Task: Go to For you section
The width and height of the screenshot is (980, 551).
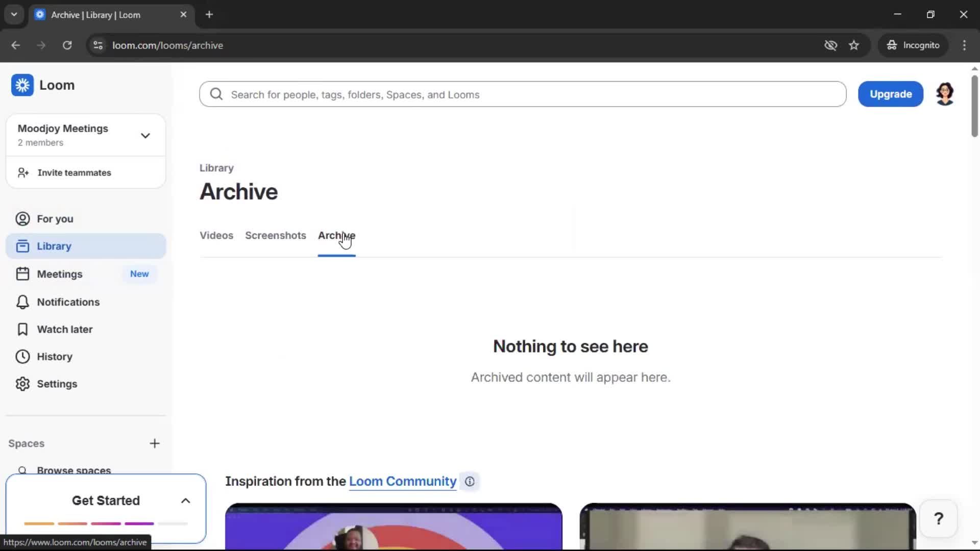Action: 55,218
